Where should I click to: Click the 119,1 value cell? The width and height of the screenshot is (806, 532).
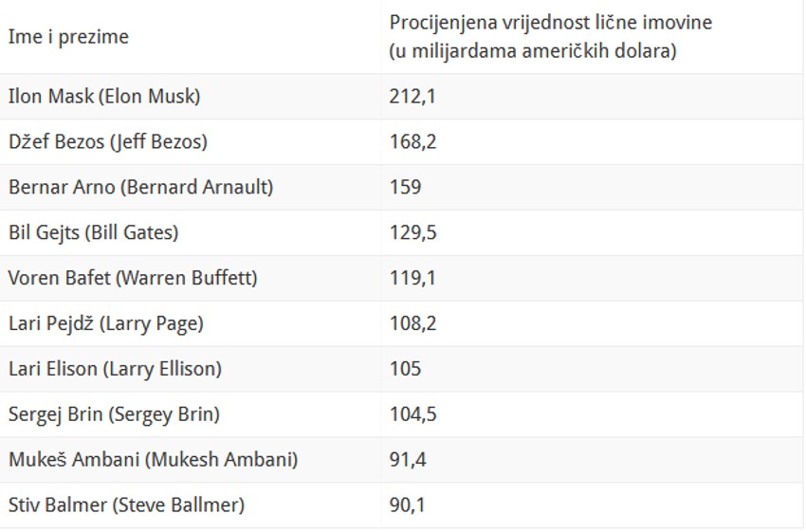click(412, 278)
